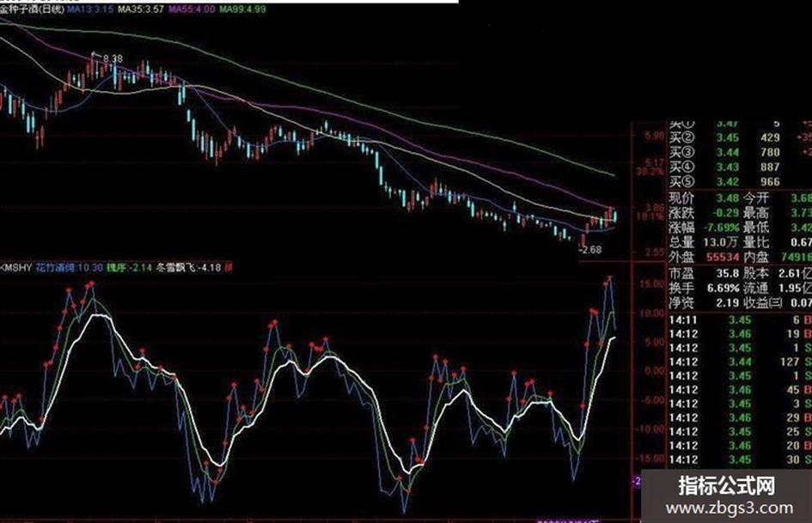Click the 买④ bid row at 3.43
The width and height of the screenshot is (812, 523).
click(740, 167)
